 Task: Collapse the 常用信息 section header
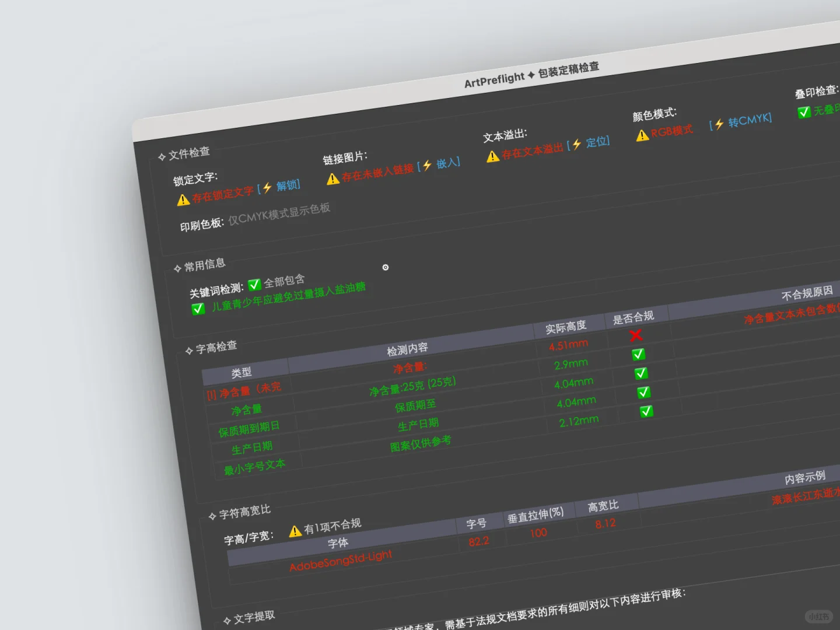click(x=199, y=266)
